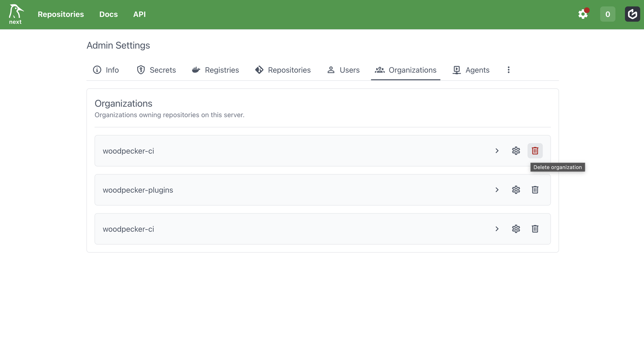Open the user avatar in the header
This screenshot has height=341, width=644.
[x=632, y=14]
